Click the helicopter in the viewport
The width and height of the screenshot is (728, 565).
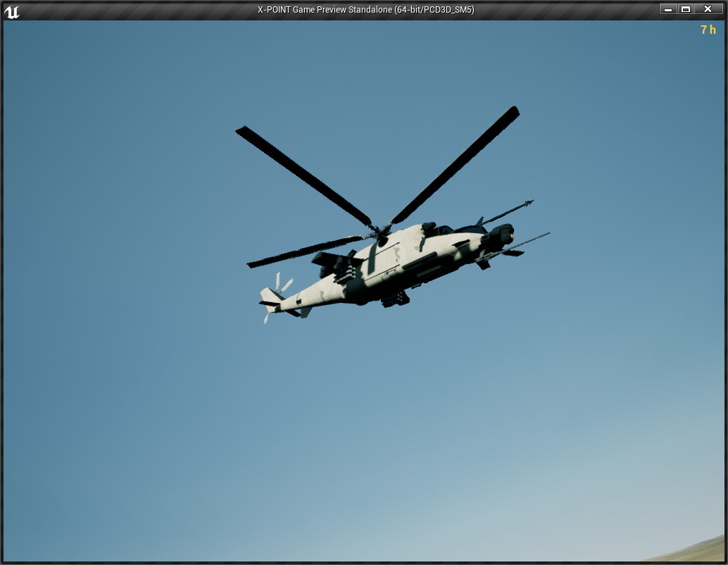tap(392, 261)
